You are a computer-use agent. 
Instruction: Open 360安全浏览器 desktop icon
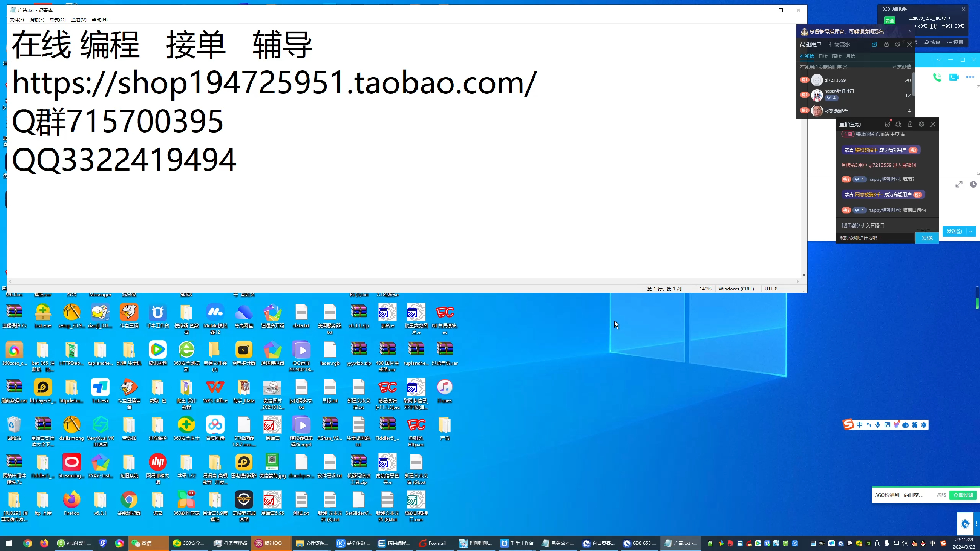pos(186,356)
